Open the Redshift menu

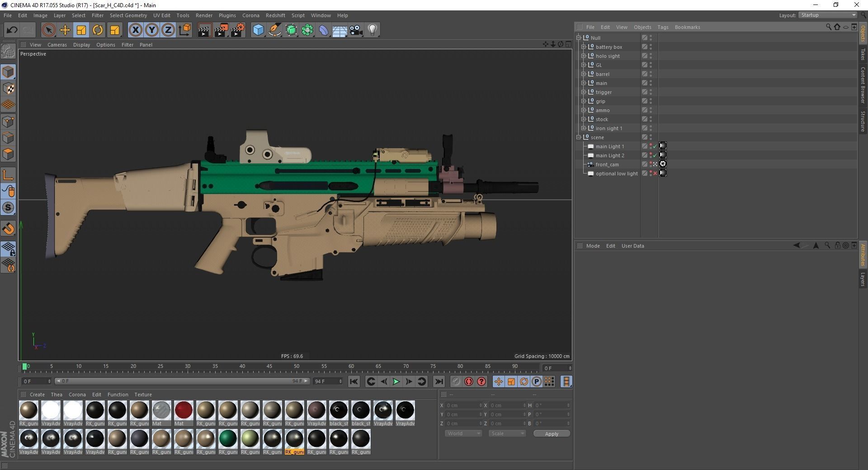(275, 15)
